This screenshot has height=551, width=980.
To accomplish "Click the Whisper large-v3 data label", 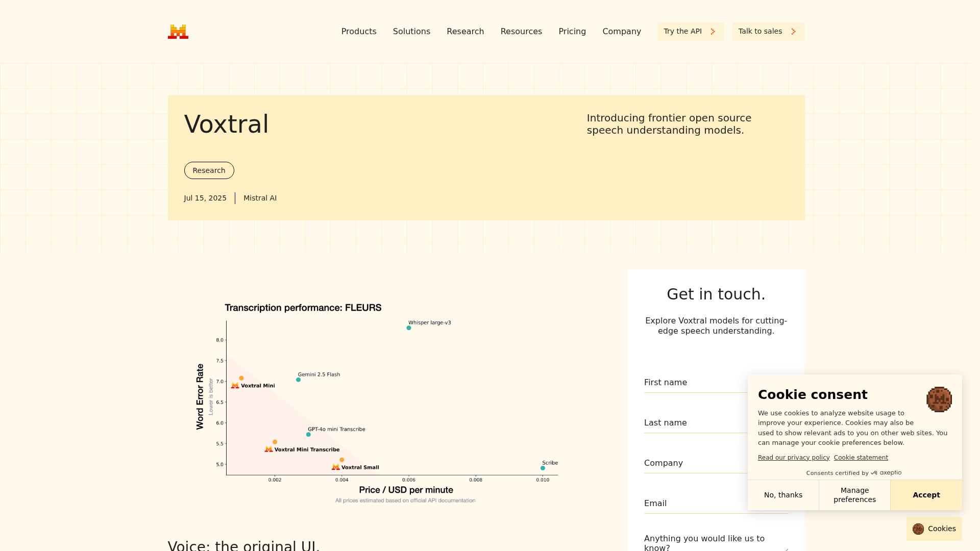I will point(430,322).
